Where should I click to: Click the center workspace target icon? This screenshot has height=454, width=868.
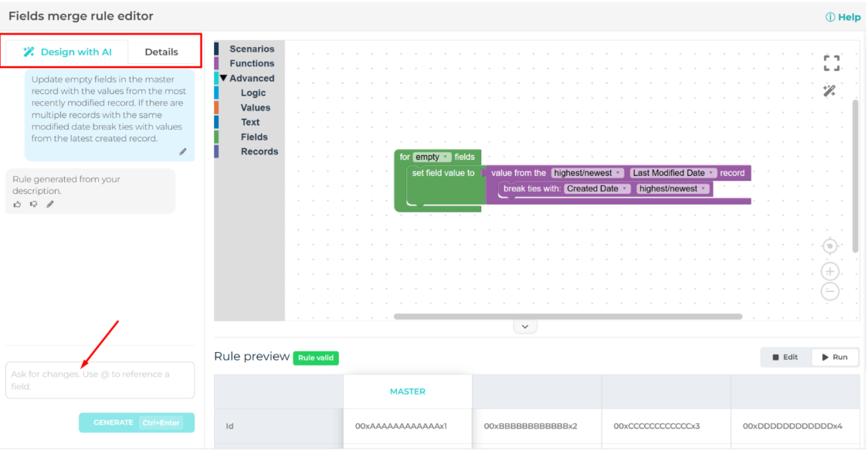[830, 246]
